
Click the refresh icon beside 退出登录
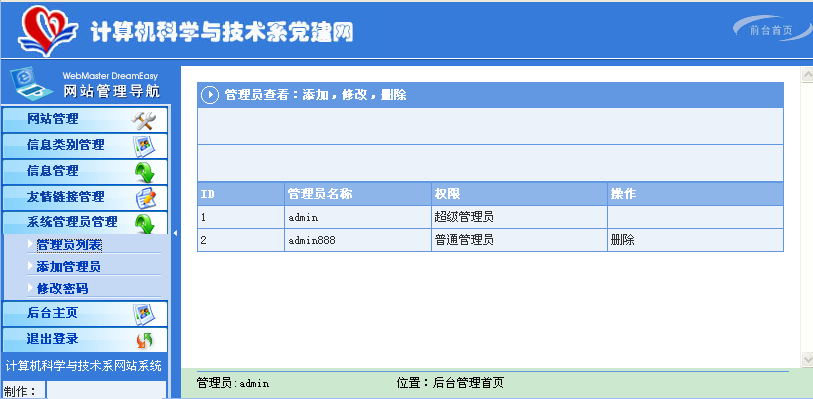(x=145, y=340)
